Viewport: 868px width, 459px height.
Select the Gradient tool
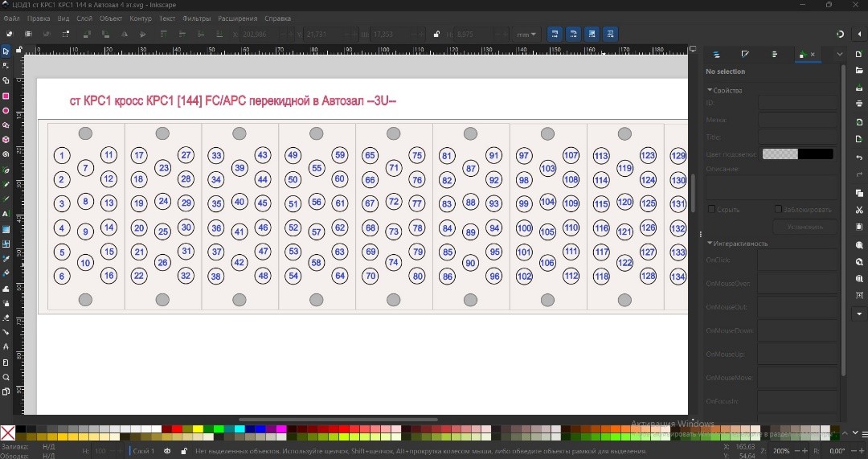(x=6, y=228)
